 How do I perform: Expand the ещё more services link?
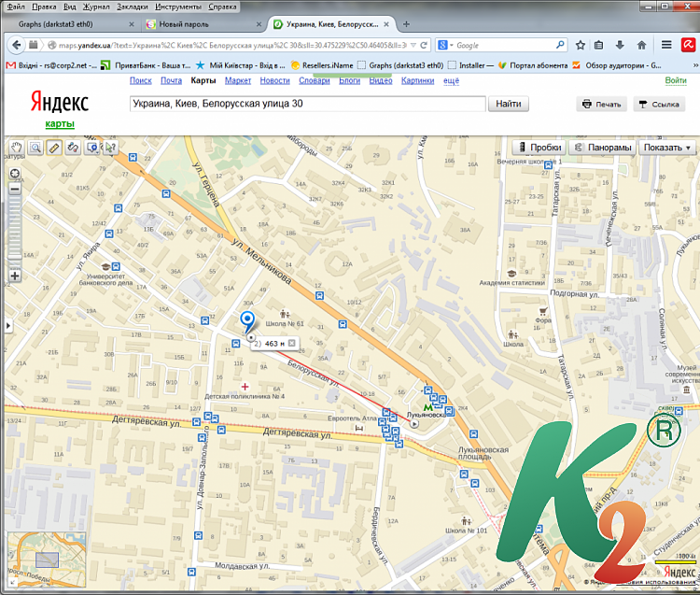click(452, 81)
